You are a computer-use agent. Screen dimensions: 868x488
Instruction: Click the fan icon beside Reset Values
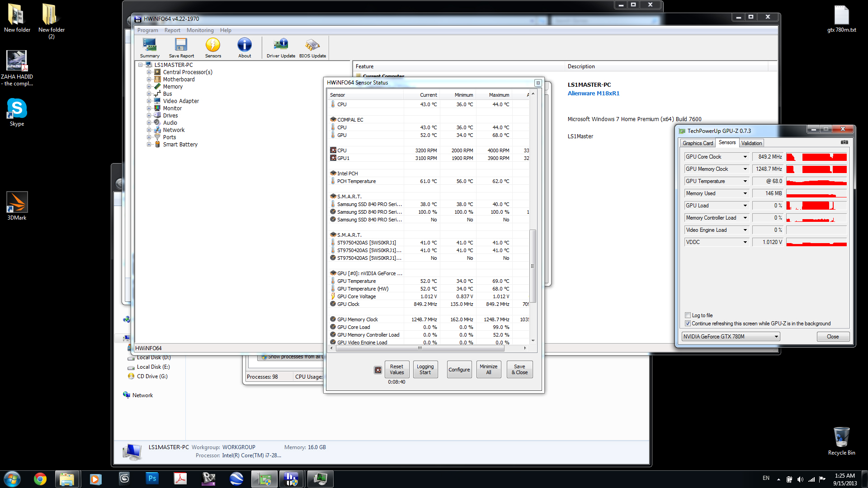378,370
